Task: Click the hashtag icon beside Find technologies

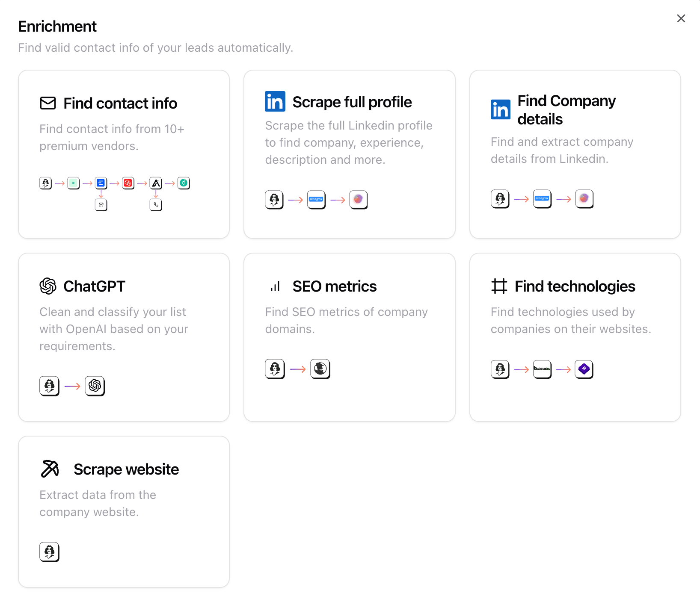Action: 499,286
